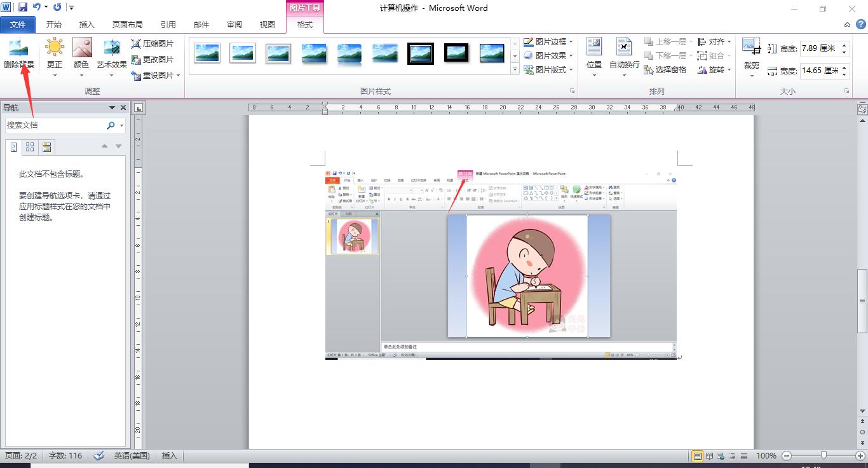This screenshot has height=468, width=868.
Task: Click the Remove Background (删除背景) icon
Action: (x=18, y=48)
